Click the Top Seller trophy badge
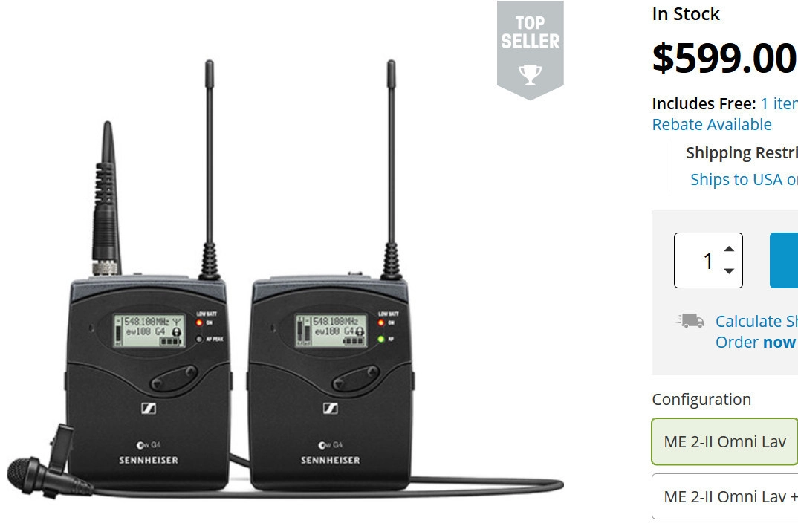This screenshot has width=798, height=532. 531,50
